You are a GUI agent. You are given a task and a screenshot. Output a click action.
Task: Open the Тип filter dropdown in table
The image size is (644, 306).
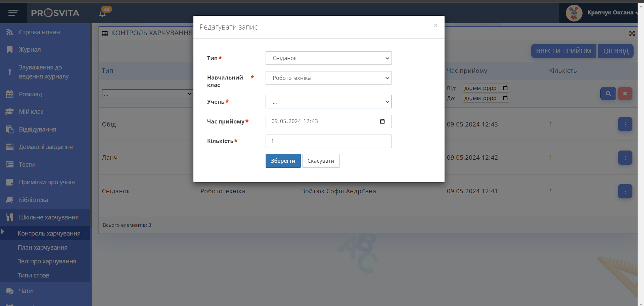click(147, 94)
